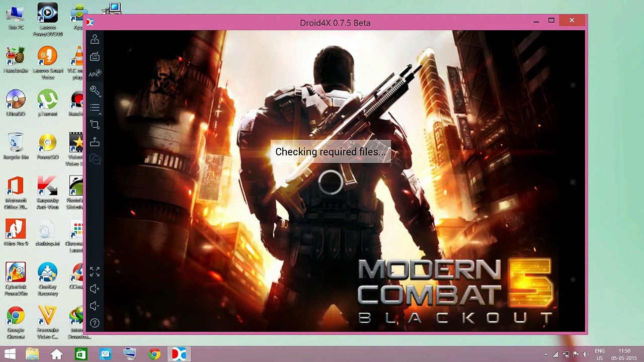
Task: Select Nitro Pro 9 desktop icon
Action: [x=16, y=233]
